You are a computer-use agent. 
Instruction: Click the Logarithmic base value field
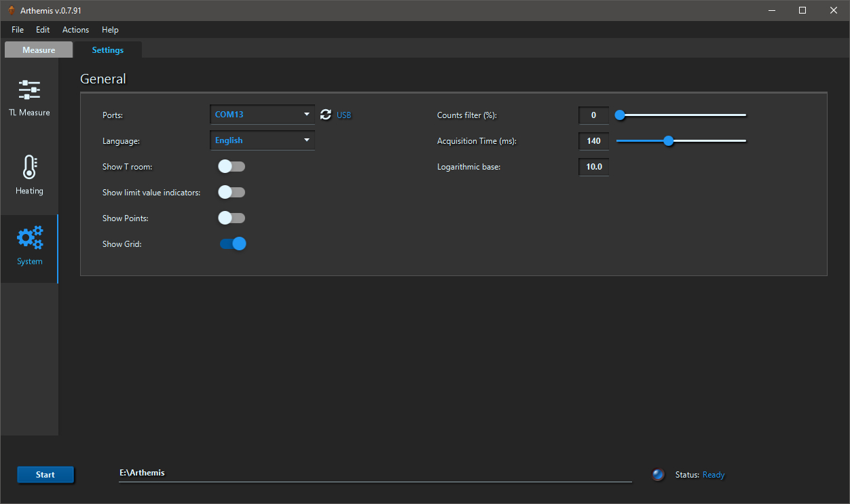(x=594, y=167)
